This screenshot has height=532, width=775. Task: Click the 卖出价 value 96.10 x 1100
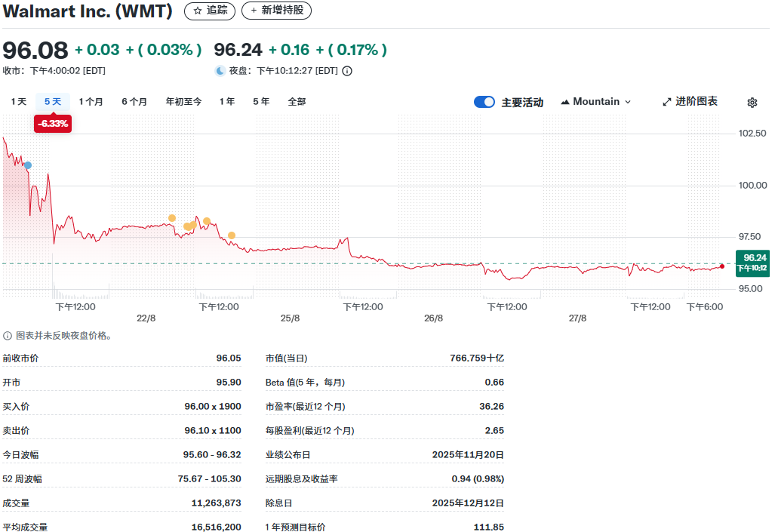point(213,431)
